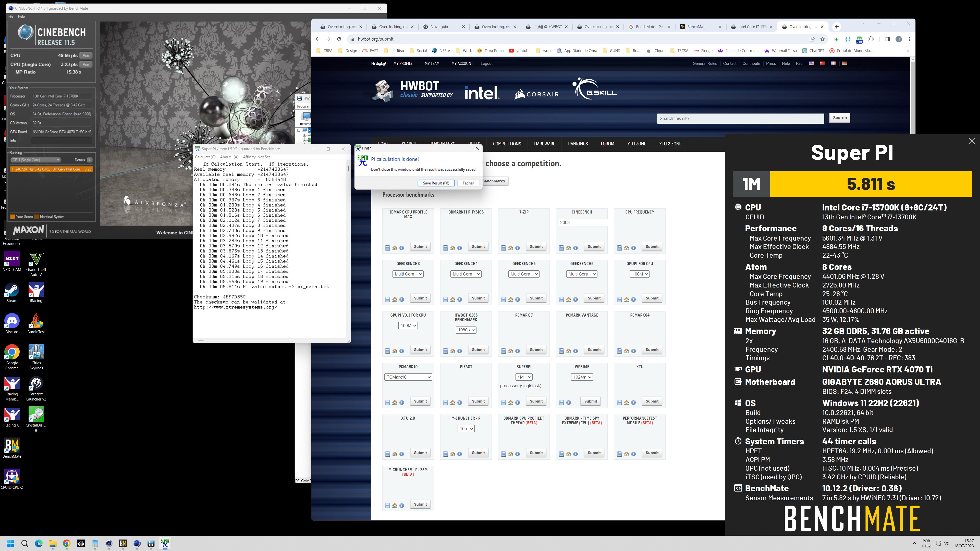Switch to the BenchMate browser tab
Image resolution: width=980 pixels, height=551 pixels.
click(700, 27)
